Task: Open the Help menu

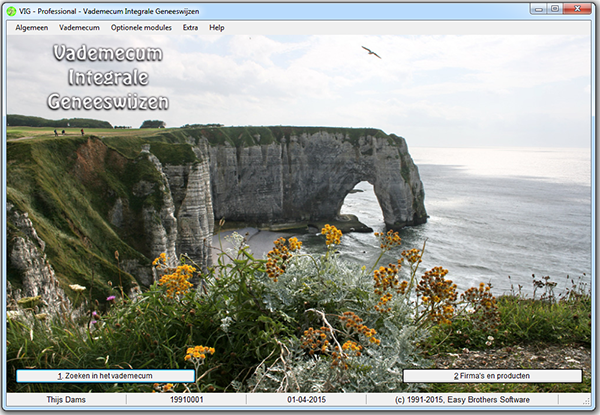Action: (x=217, y=28)
